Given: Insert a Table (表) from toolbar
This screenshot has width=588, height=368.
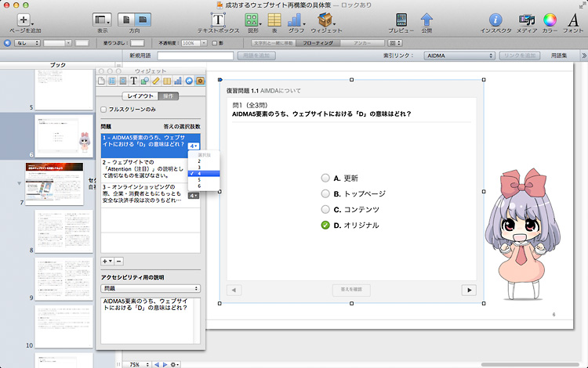Looking at the screenshot, I should (274, 20).
